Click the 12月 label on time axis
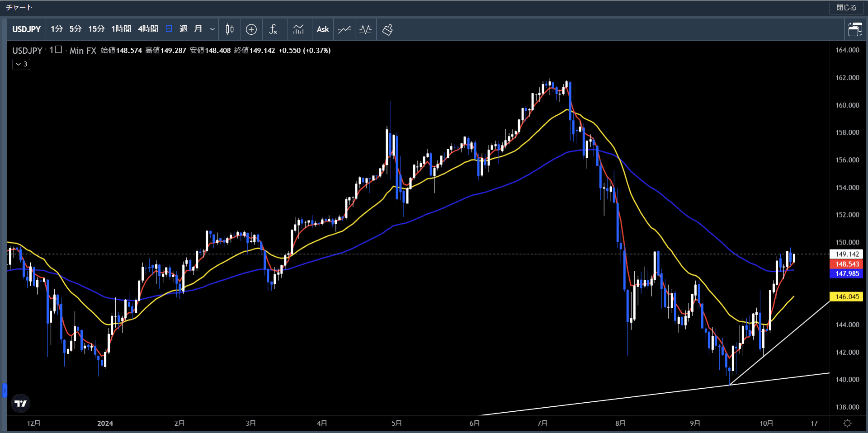Image resolution: width=868 pixels, height=433 pixels. (34, 423)
